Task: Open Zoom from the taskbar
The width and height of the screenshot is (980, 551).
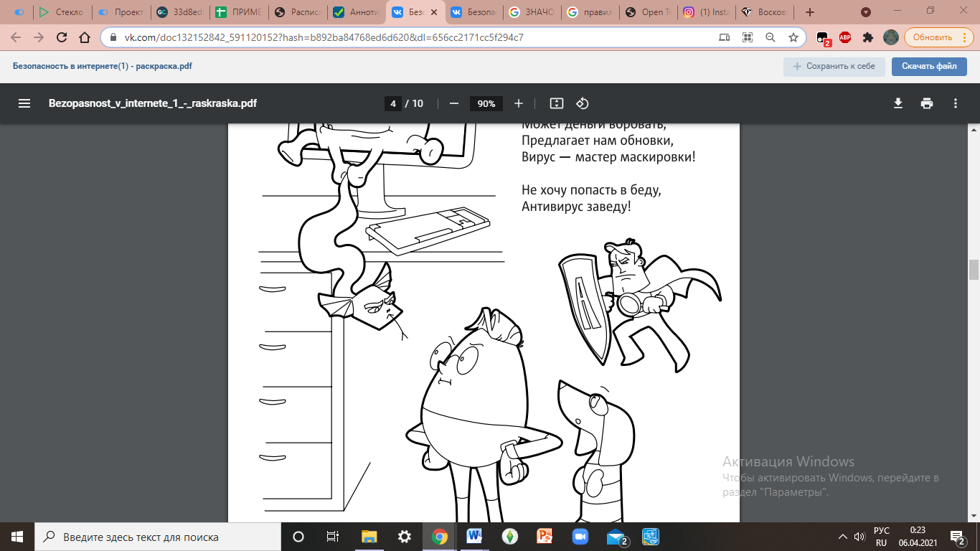Action: tap(580, 537)
